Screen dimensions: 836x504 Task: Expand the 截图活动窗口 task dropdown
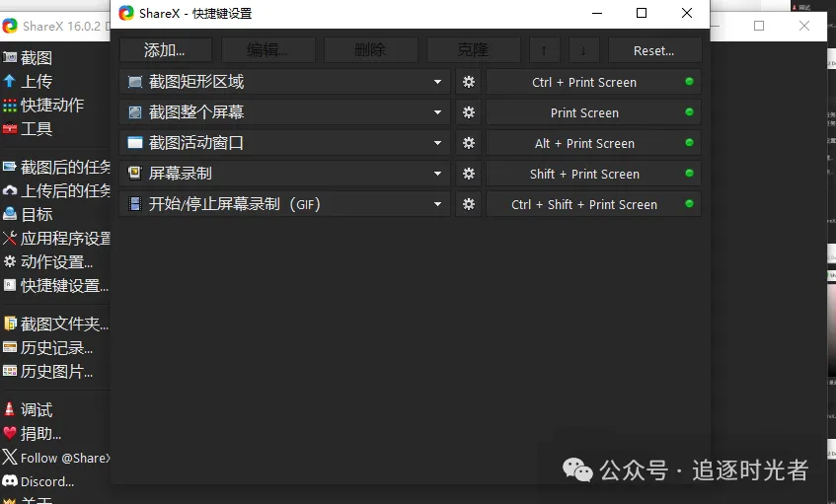click(437, 143)
